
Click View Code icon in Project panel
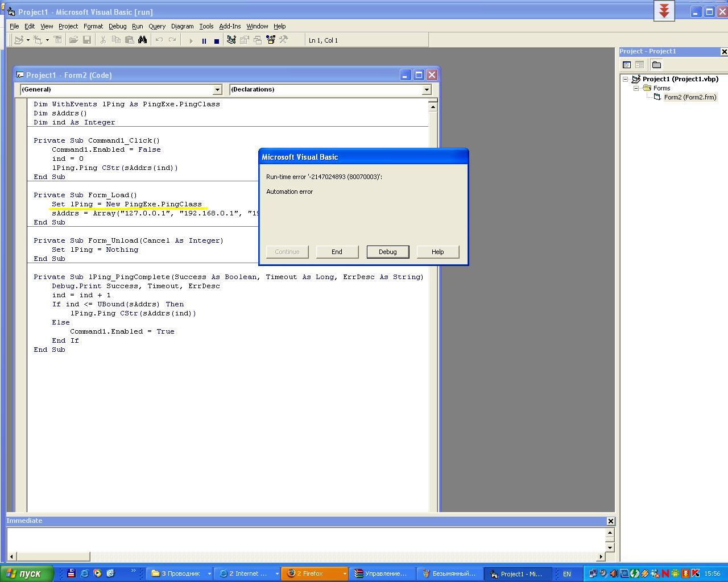pos(627,65)
